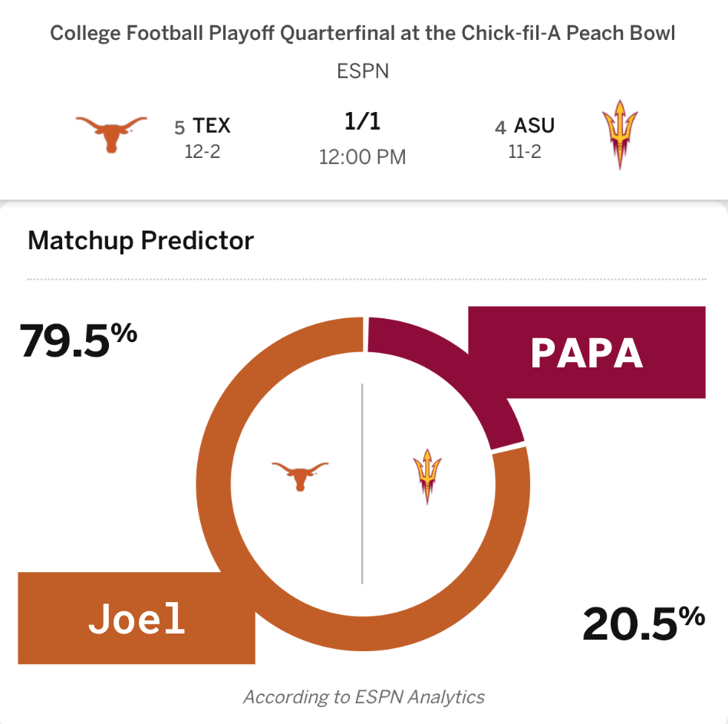Screen dimensions: 728x724
Task: Click the Texas 12-2 record
Action: pos(203,151)
